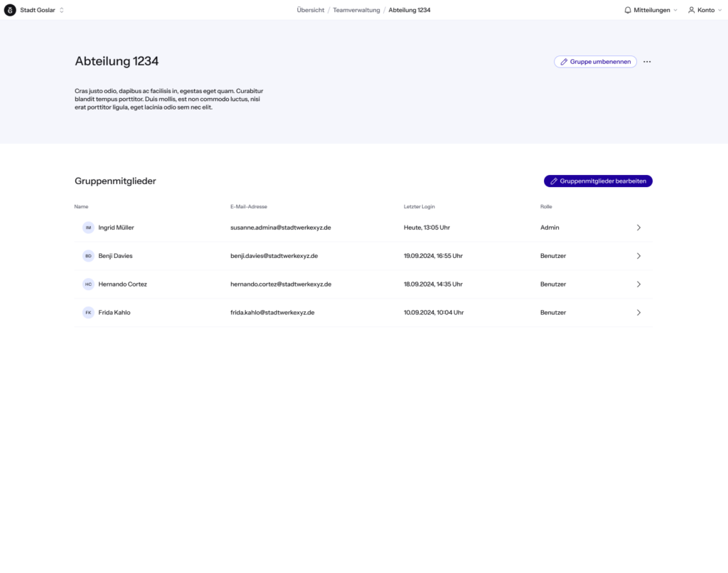The image size is (728, 573).
Task: Select the name Ingrid Müller
Action: (x=116, y=227)
